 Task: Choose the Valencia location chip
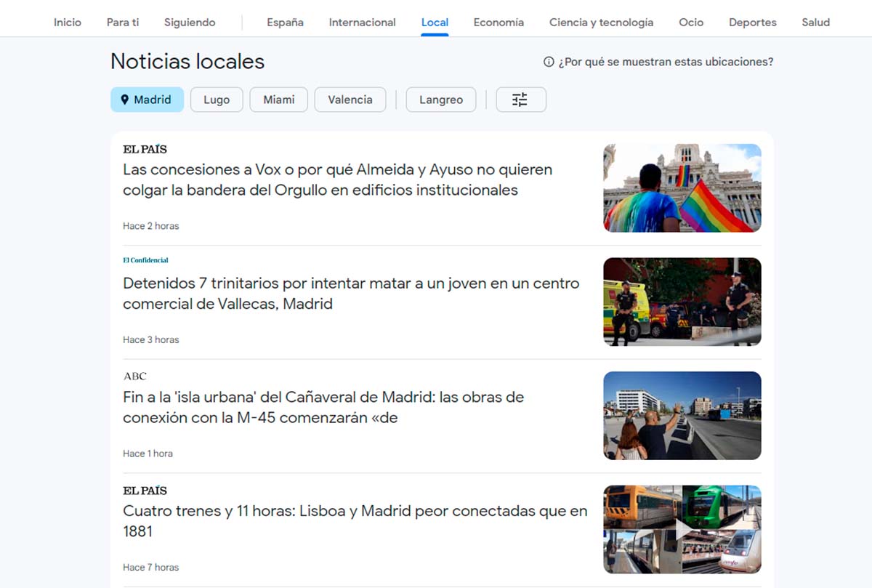350,100
